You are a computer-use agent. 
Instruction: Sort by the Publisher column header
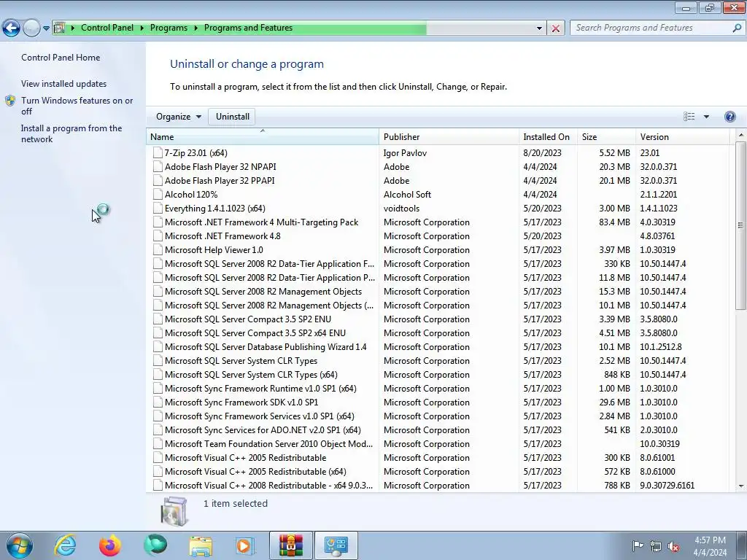pos(449,136)
